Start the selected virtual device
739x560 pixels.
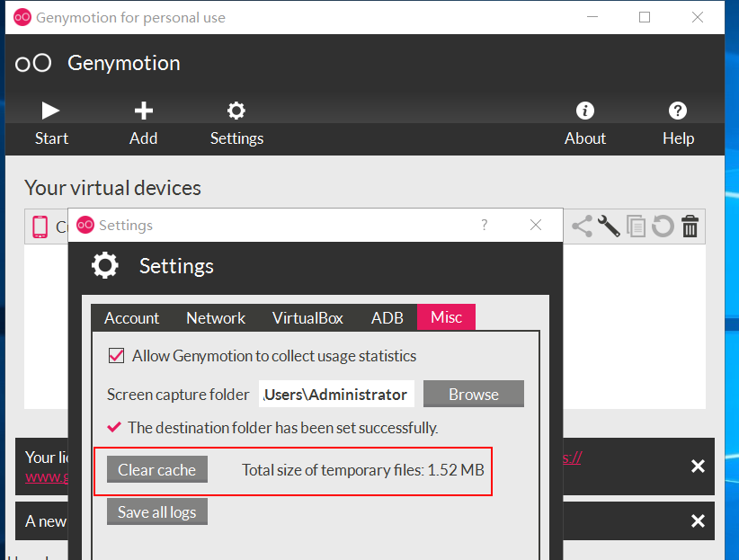[x=51, y=123]
